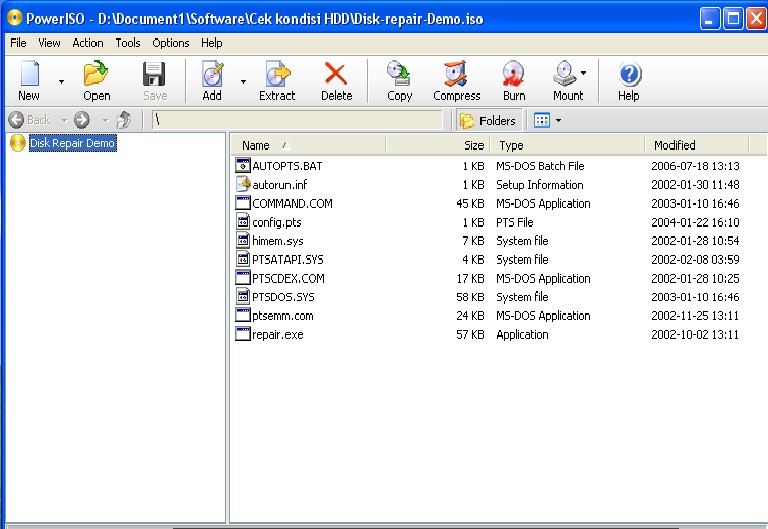This screenshot has height=529, width=768.
Task: Click the PowerISO title bar disc icon
Action: [x=15, y=18]
